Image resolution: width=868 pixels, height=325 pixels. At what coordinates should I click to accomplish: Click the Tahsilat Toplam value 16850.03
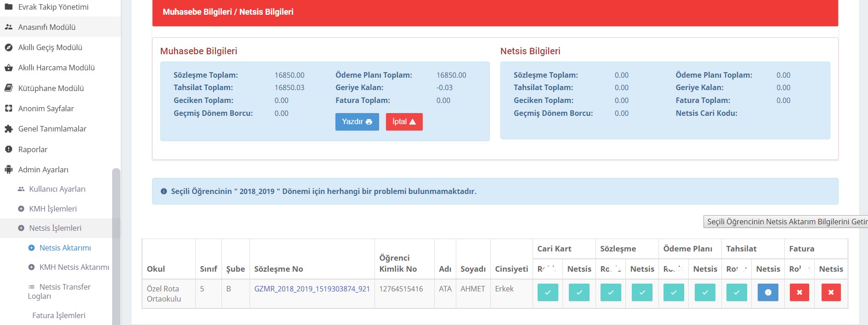289,88
